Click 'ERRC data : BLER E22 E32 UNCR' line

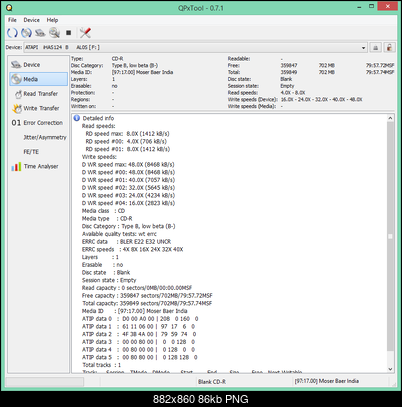pyautogui.click(x=126, y=242)
